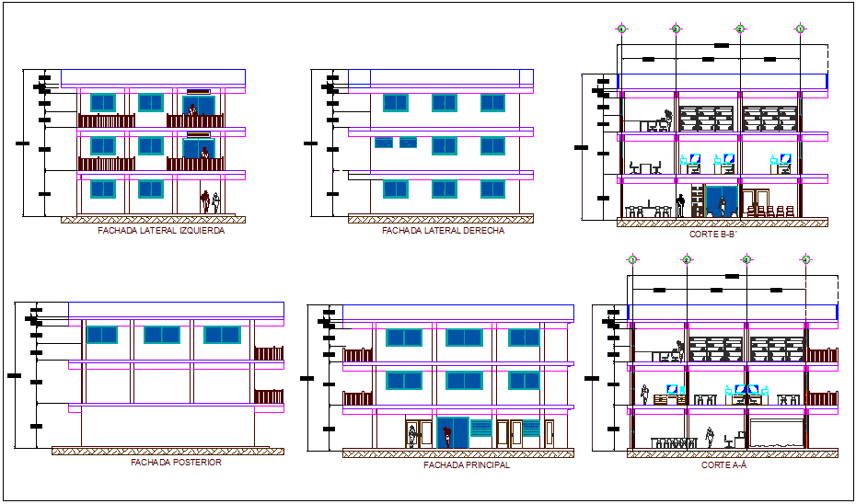Viewport: 856px width, 504px height.
Task: Click the "CORTE A-Á" section title
Action: point(723,465)
